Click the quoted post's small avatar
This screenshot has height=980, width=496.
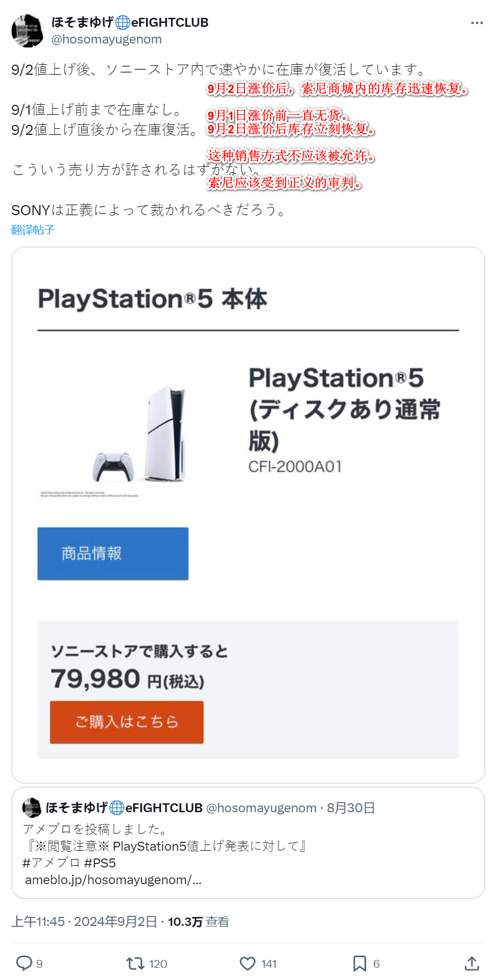pyautogui.click(x=32, y=808)
